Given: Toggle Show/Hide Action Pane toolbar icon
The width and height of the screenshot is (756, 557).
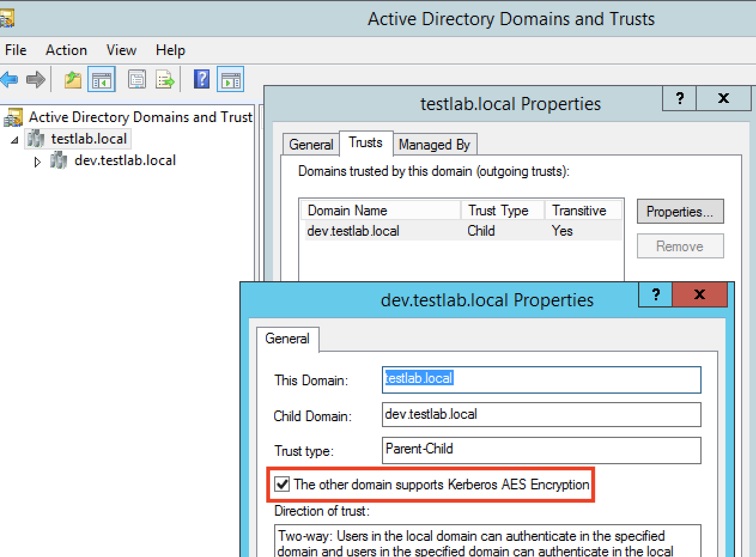Looking at the screenshot, I should click(x=230, y=80).
